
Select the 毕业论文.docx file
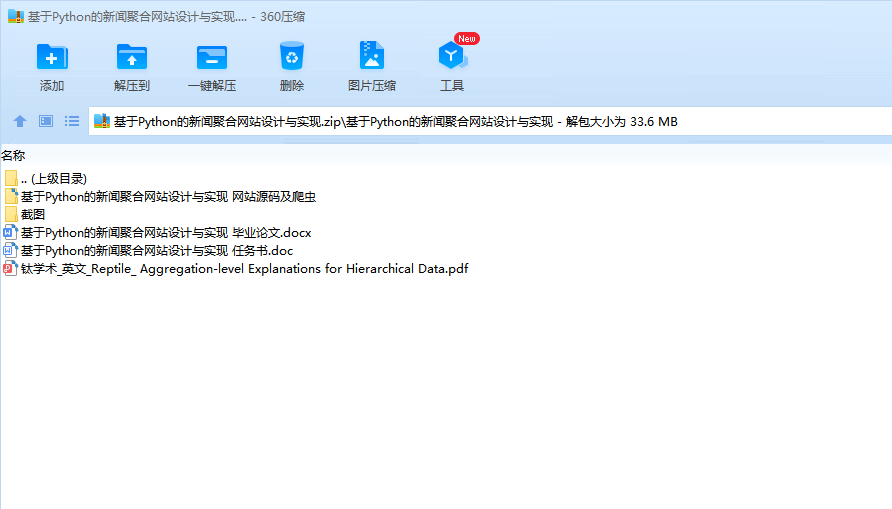(158, 233)
